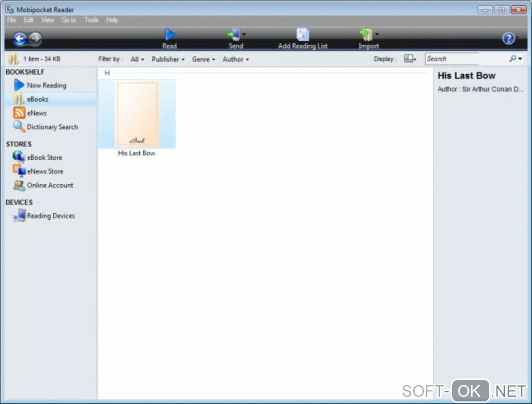Click the eBook Store globe icon
The image size is (532, 404).
tap(19, 157)
